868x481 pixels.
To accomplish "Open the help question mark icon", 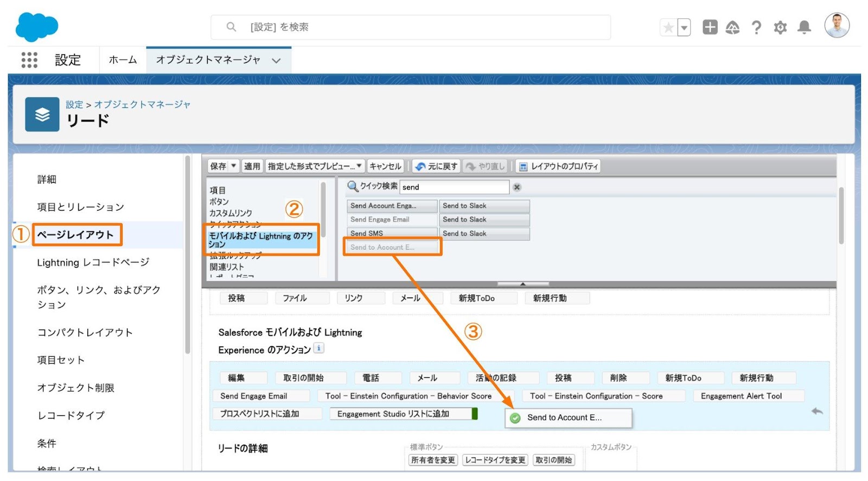I will pos(756,27).
